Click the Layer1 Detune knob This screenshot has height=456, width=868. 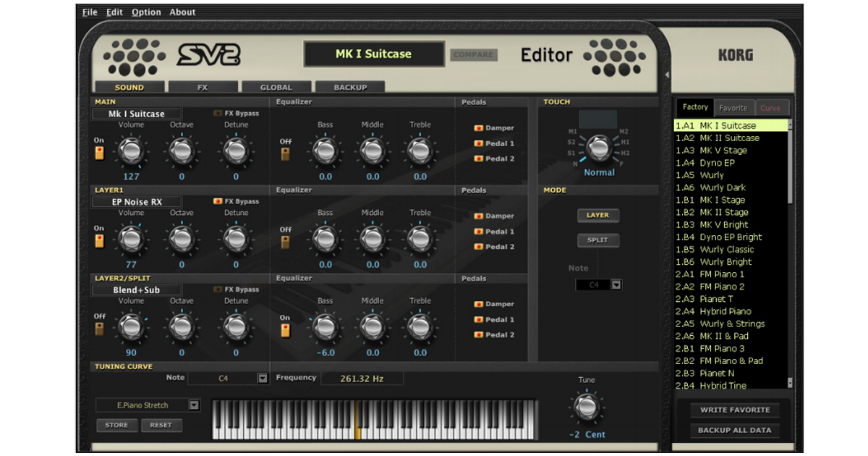(236, 239)
